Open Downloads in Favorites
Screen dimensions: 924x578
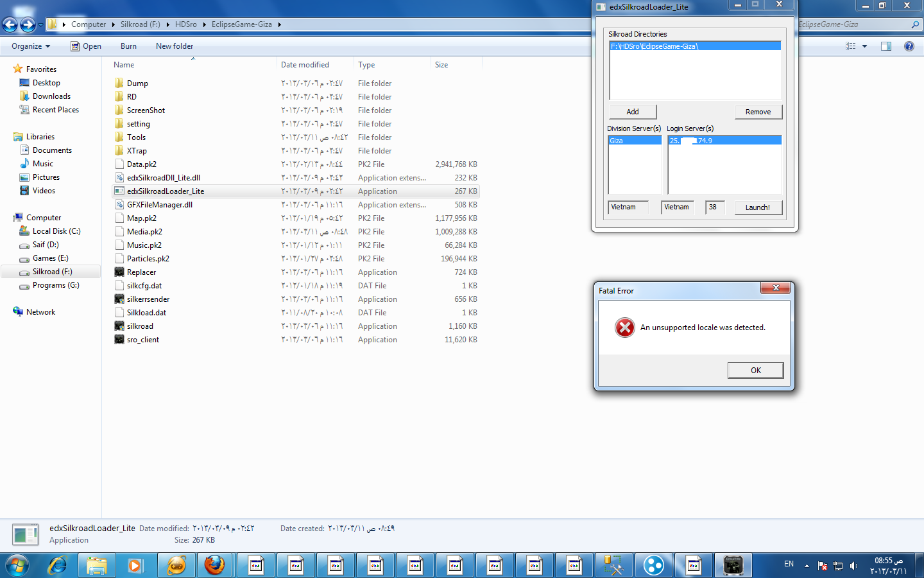(51, 96)
